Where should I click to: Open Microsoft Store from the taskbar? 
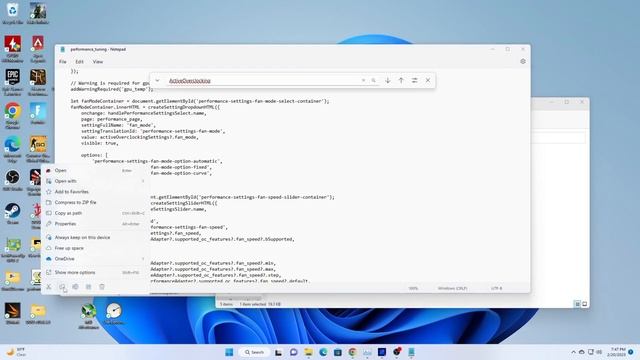pyautogui.click(x=338, y=352)
